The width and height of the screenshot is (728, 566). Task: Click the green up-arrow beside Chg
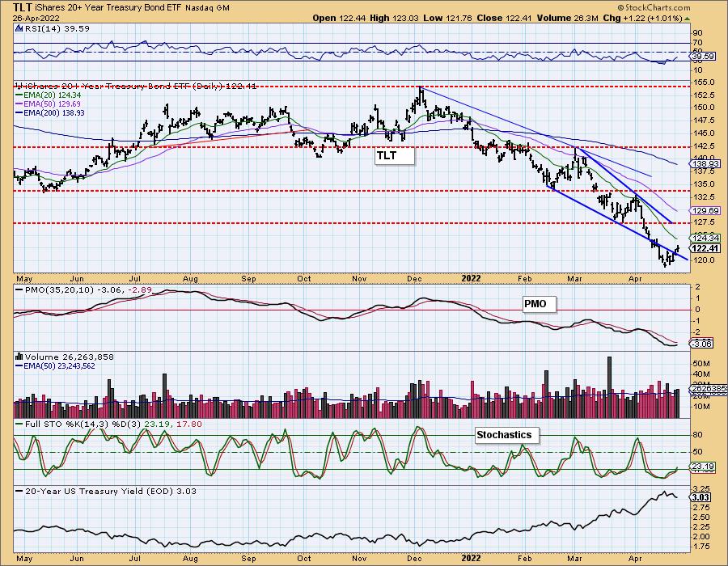687,19
